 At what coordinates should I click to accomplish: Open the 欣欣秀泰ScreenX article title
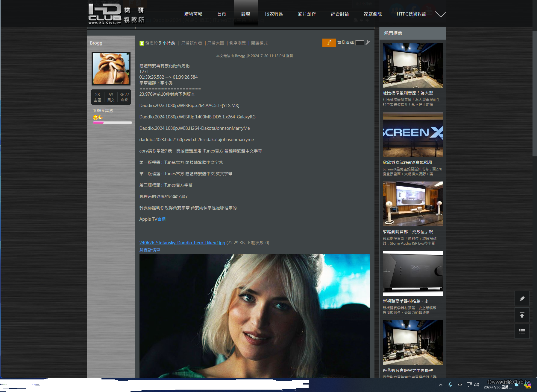pos(407,163)
